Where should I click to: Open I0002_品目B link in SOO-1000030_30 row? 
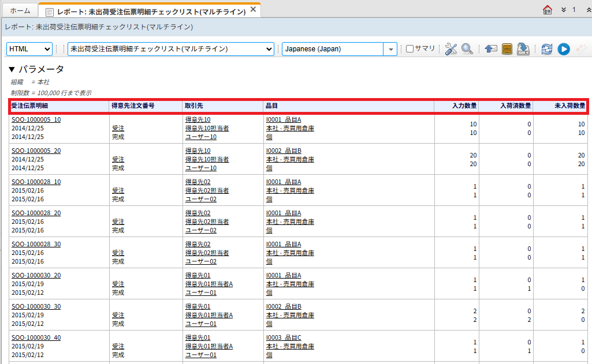tap(284, 307)
